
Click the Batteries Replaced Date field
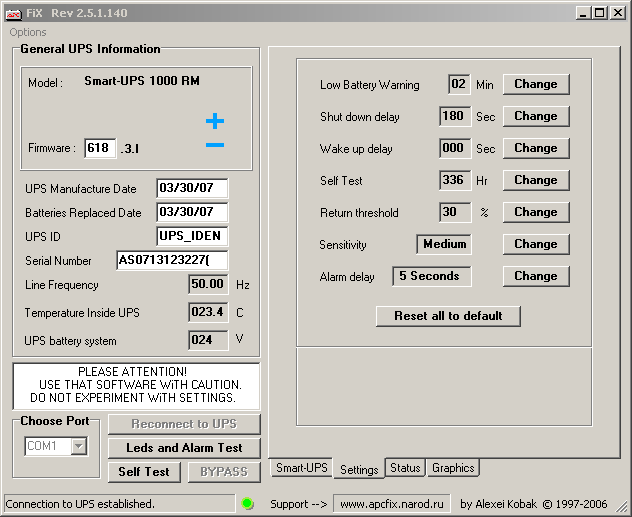pos(192,212)
